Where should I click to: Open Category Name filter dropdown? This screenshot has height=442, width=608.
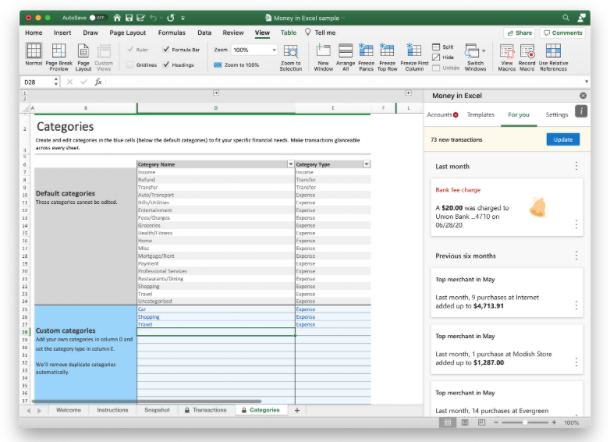coord(290,164)
